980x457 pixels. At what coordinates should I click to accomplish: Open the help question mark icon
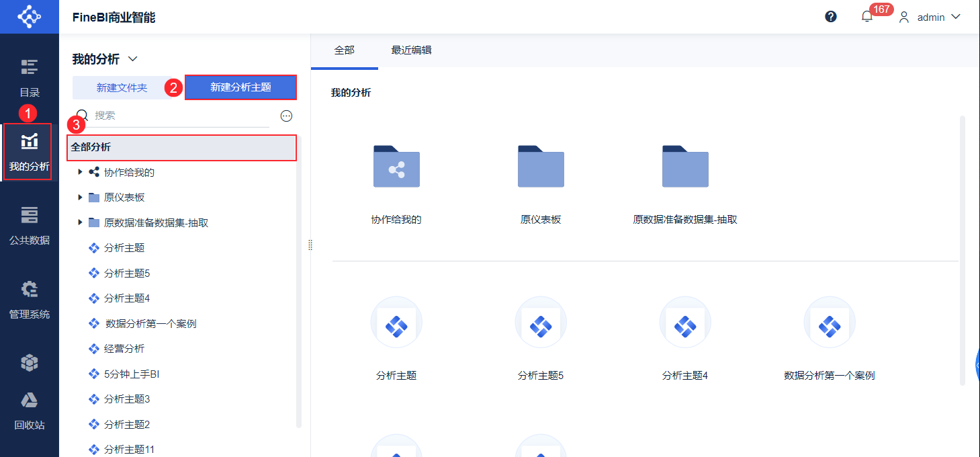pos(831,17)
